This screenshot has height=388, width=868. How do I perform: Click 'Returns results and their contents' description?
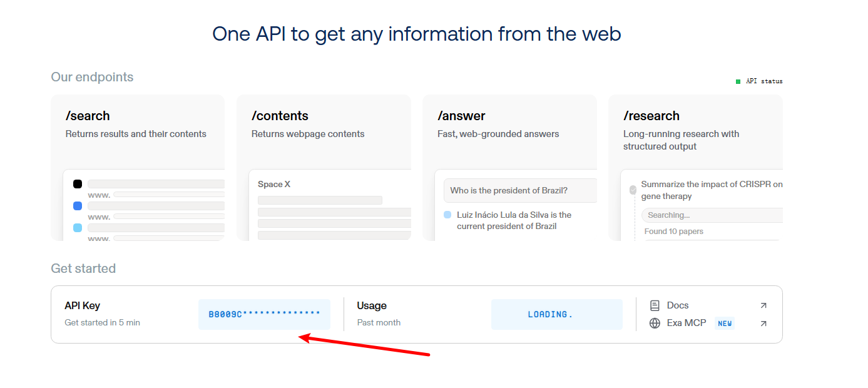[x=136, y=134]
